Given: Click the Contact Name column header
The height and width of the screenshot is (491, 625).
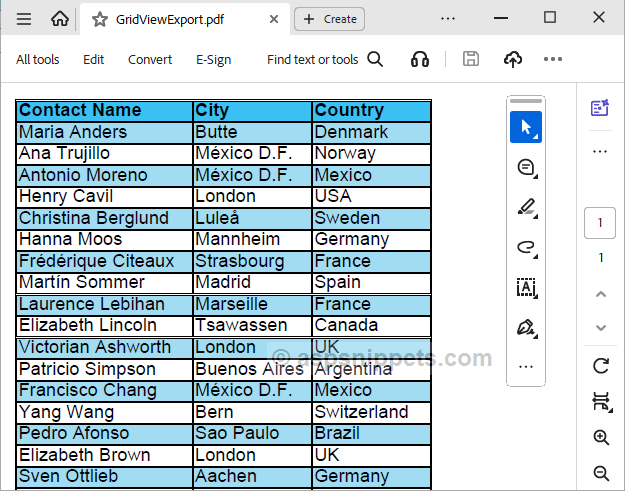Looking at the screenshot, I should pyautogui.click(x=104, y=110).
